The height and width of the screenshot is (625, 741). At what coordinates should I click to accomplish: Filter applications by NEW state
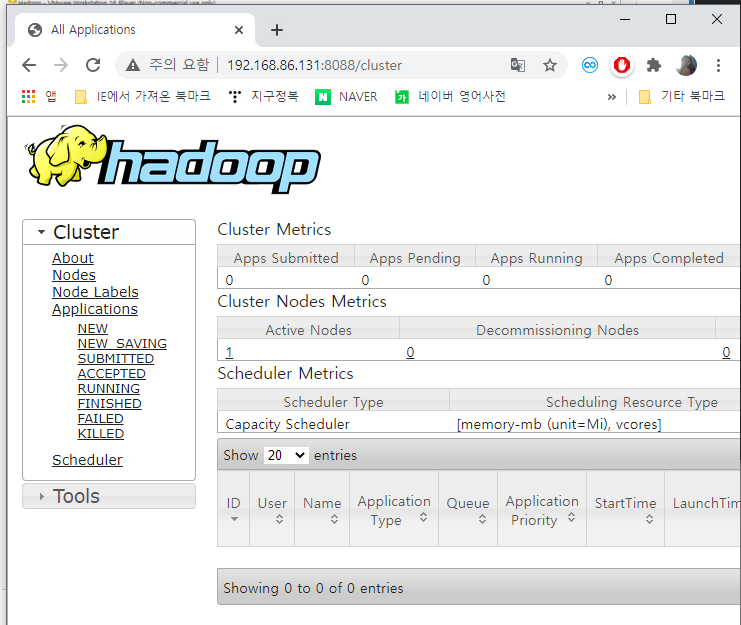click(x=93, y=328)
